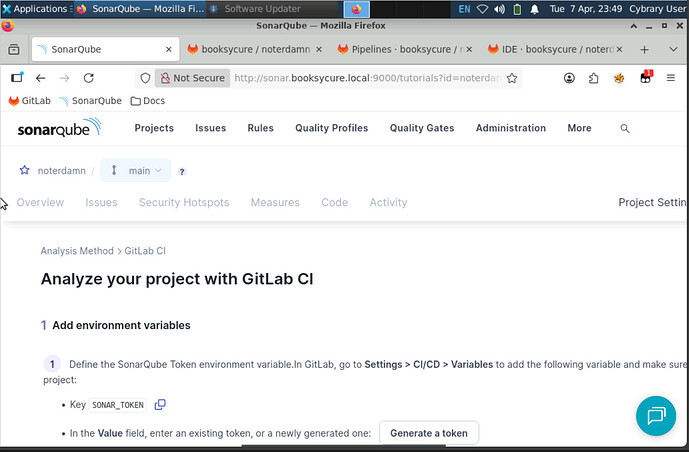Bookmark this page with the star icon

[x=511, y=78]
